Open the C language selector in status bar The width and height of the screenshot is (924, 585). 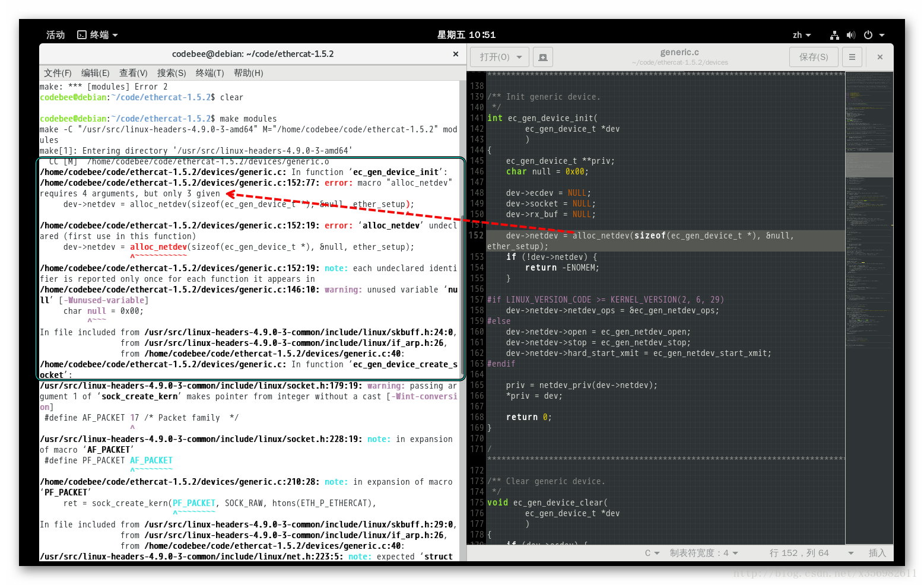tap(652, 553)
